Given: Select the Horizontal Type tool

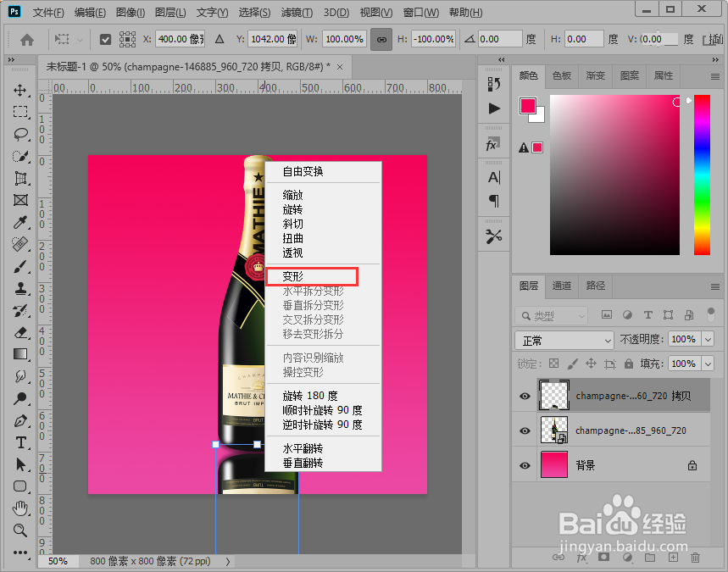Looking at the screenshot, I should (x=20, y=442).
